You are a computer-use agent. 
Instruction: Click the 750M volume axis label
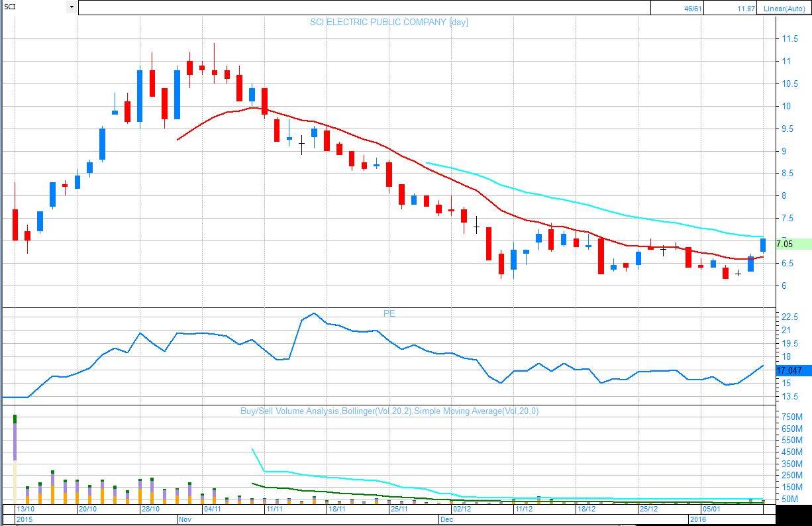[x=791, y=417]
